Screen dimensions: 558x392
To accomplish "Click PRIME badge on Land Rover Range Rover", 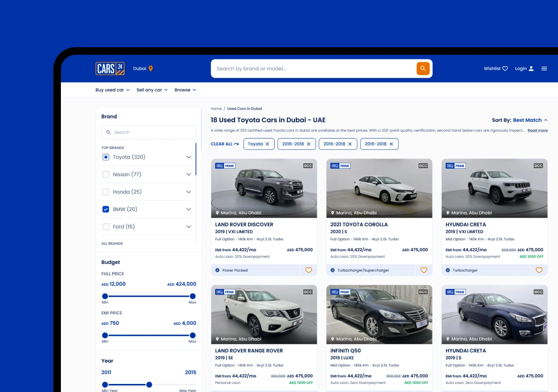I will coord(225,291).
